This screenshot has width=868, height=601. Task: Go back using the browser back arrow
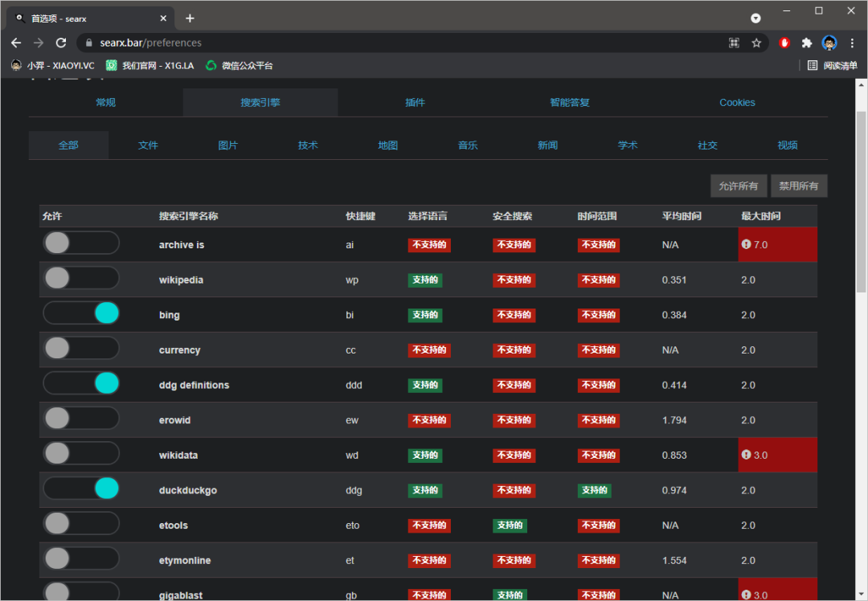(16, 43)
